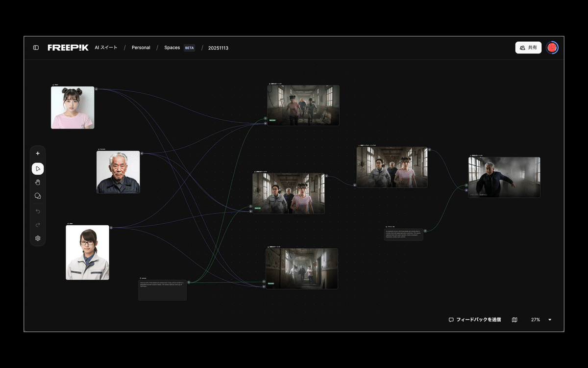
Task: Open the settings gear in toolbar
Action: pos(38,238)
